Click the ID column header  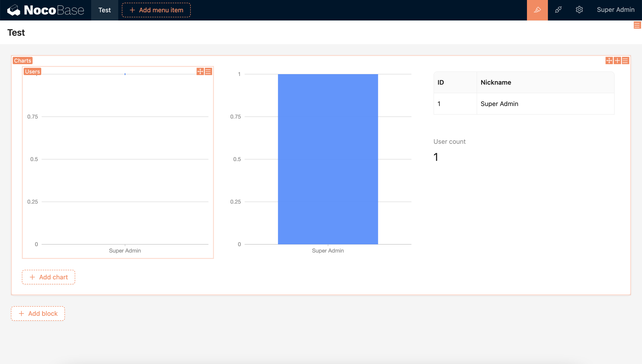click(441, 83)
